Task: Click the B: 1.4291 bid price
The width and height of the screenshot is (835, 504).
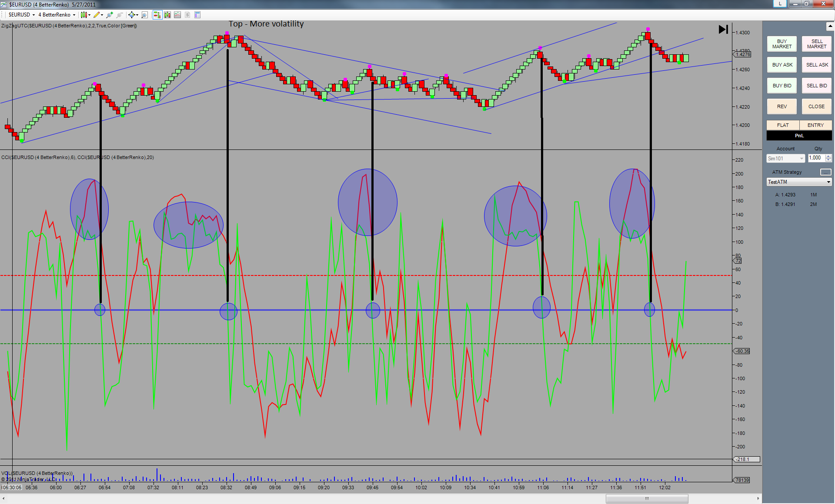Action: tap(785, 204)
